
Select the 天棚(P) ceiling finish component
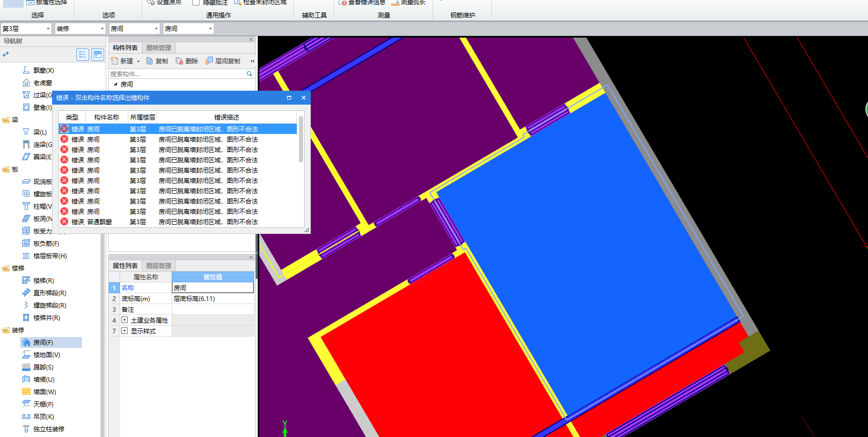(38, 404)
